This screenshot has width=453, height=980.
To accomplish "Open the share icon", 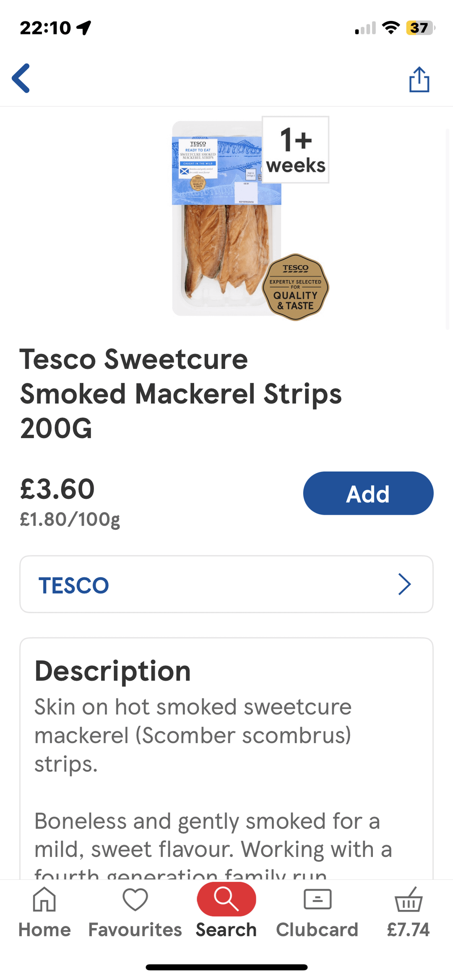I will pos(419,79).
